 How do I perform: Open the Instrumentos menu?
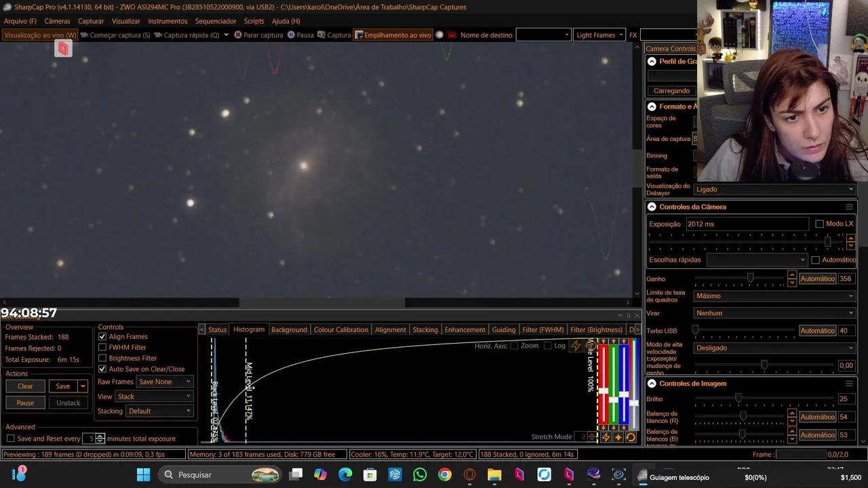point(167,21)
